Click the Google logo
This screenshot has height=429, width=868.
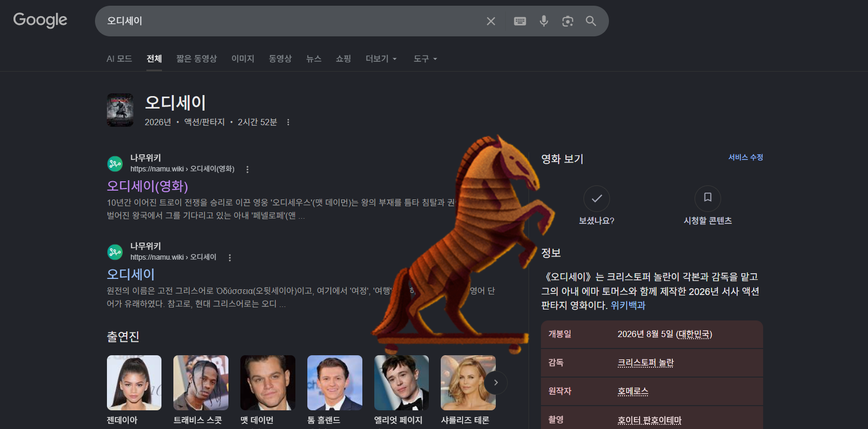click(x=40, y=20)
